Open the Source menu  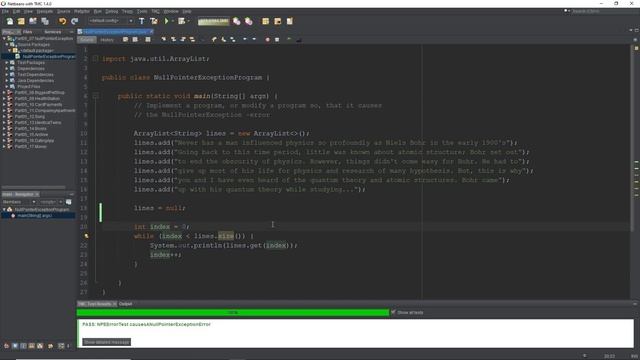point(63,11)
